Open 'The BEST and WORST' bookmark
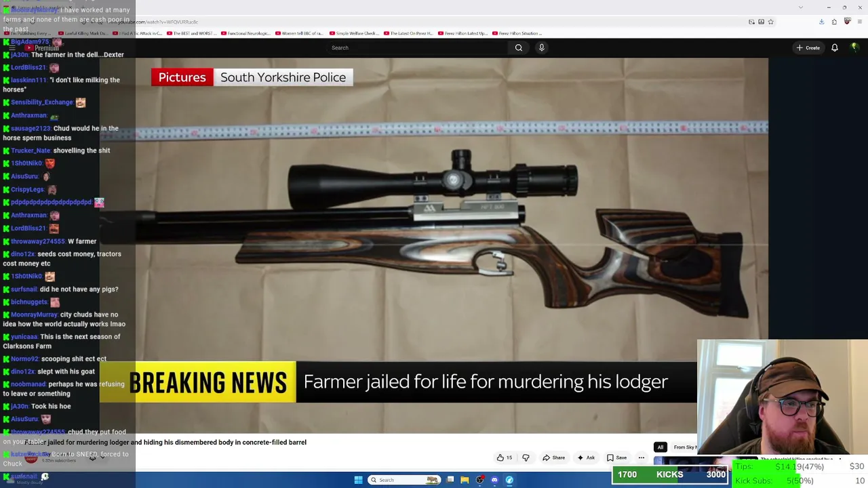 coord(191,33)
